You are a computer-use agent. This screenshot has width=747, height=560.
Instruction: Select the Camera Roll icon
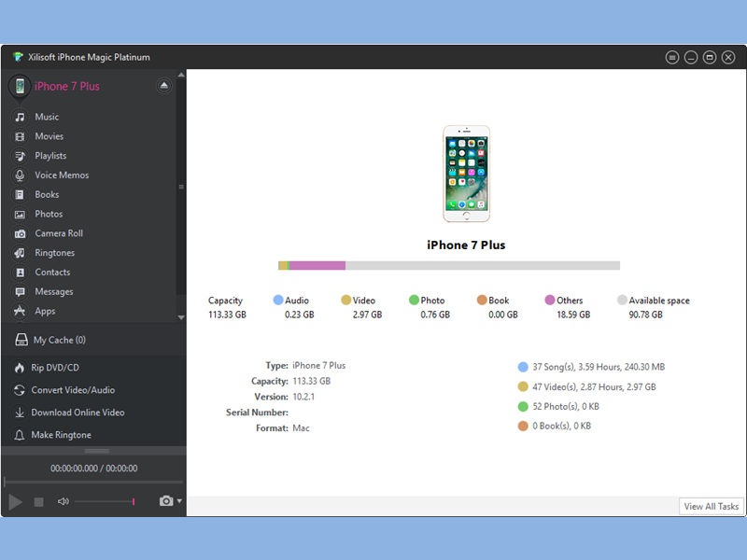click(x=20, y=234)
